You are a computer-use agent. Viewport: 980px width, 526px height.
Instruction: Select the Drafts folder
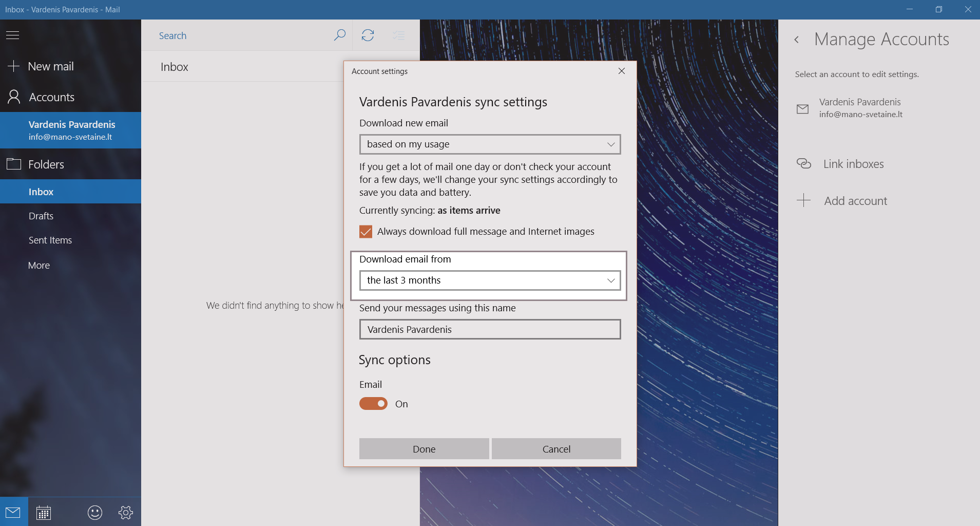pyautogui.click(x=41, y=216)
